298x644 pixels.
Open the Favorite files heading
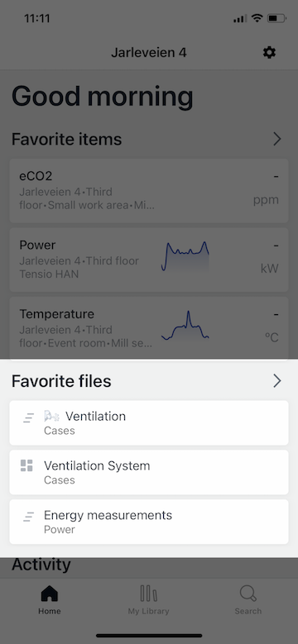click(61, 381)
